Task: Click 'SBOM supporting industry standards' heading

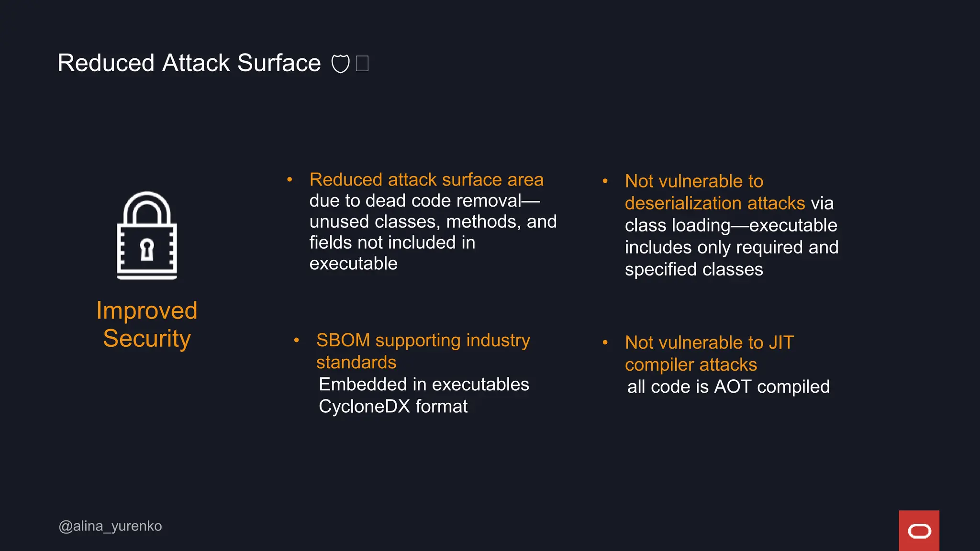Action: tap(423, 351)
